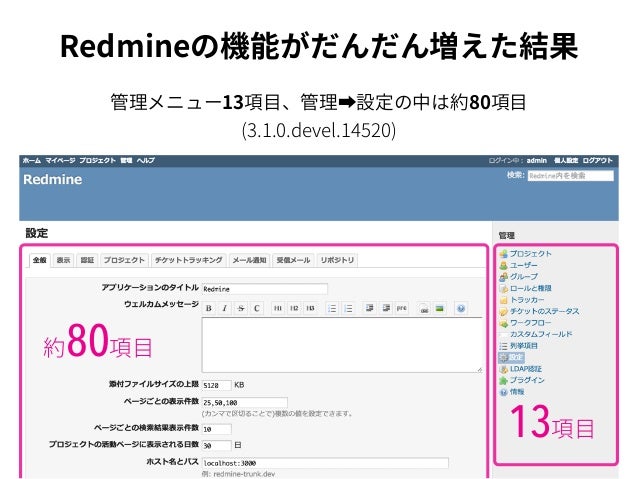The height and width of the screenshot is (479, 638).
Task: Click 検索 label link near search box
Action: pyautogui.click(x=514, y=175)
